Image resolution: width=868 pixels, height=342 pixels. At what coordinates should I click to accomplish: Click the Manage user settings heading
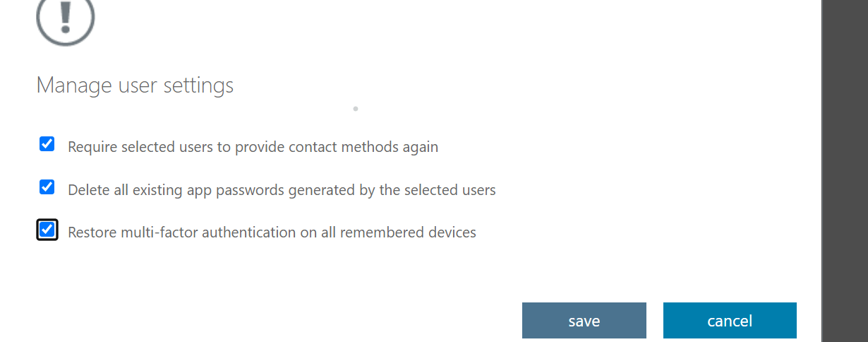click(135, 85)
